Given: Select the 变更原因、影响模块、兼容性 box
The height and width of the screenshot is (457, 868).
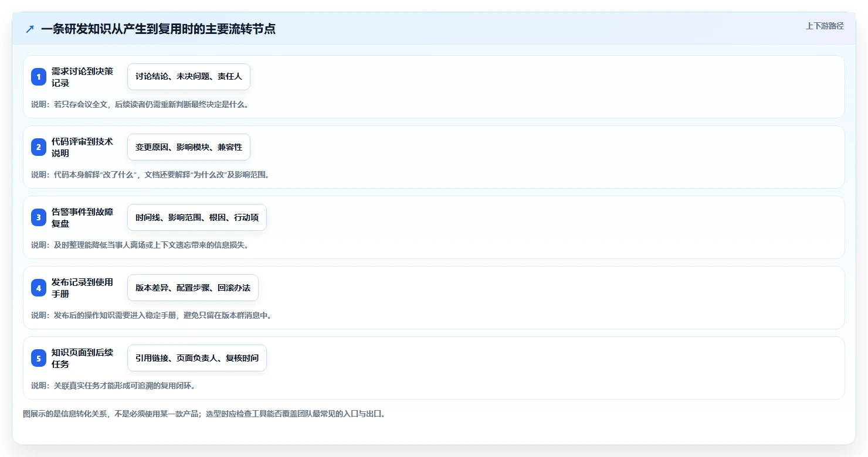Looking at the screenshot, I should pos(189,147).
